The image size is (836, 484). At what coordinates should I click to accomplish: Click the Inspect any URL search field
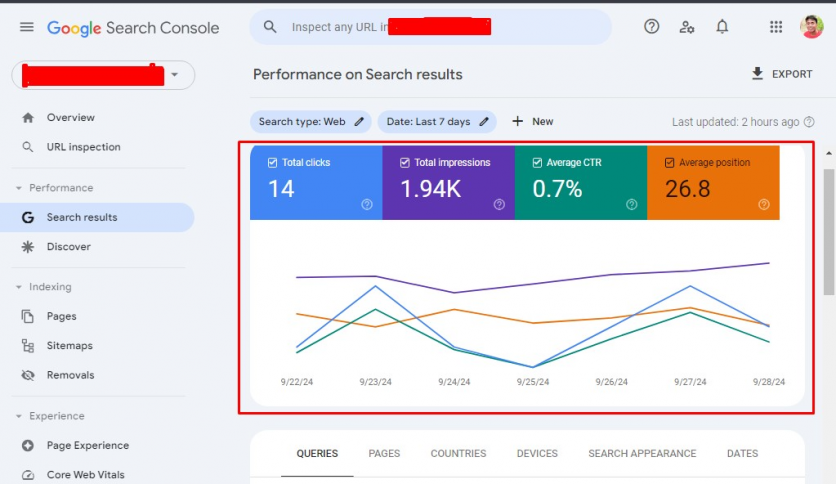[430, 27]
